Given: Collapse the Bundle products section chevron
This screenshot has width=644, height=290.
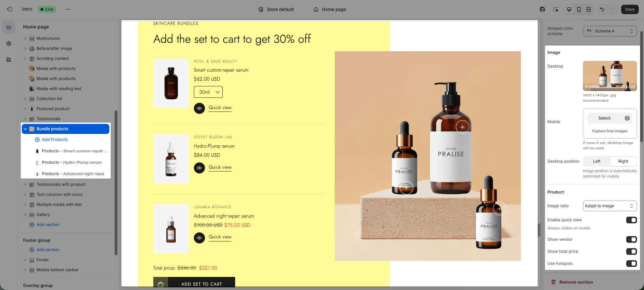Looking at the screenshot, I should point(25,129).
